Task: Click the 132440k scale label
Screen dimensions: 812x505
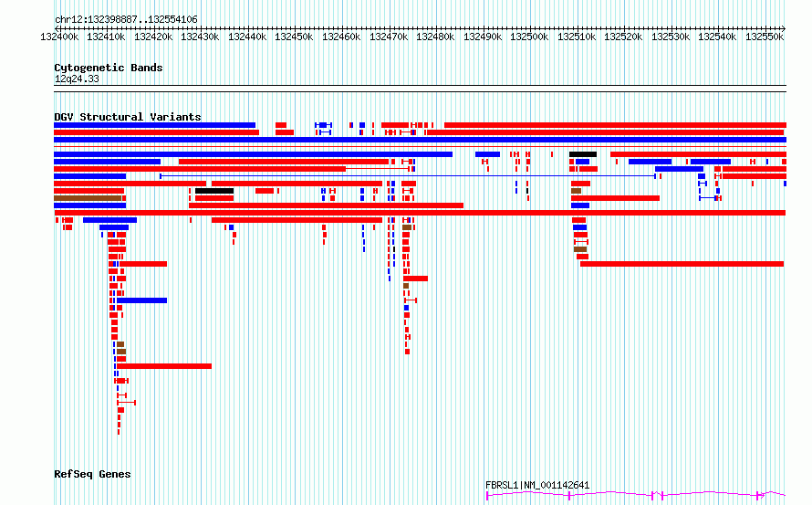Action: [x=247, y=37]
